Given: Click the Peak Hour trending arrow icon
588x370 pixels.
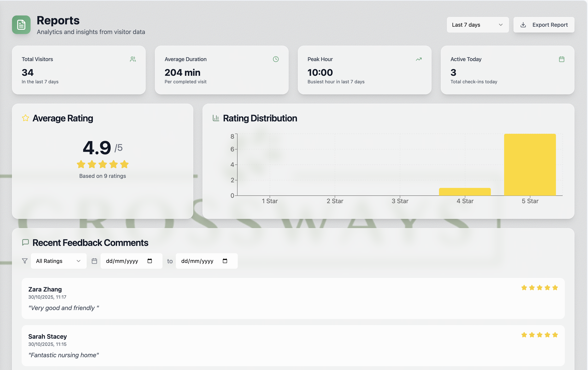Looking at the screenshot, I should click(419, 59).
